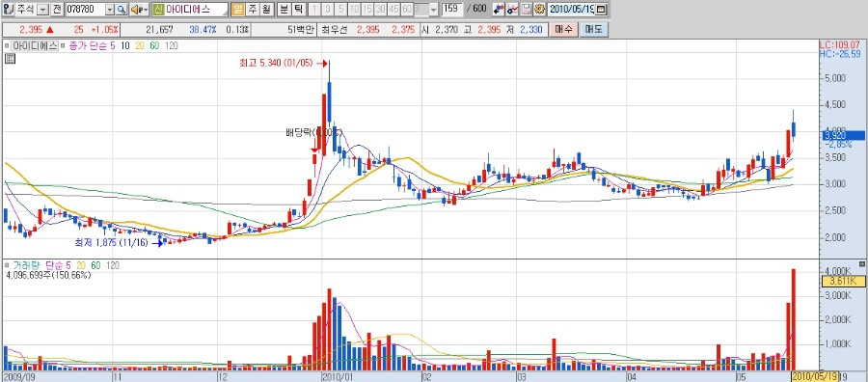The image size is (868, 382).
Task: Open chart settings gear icon
Action: [x=539, y=10]
